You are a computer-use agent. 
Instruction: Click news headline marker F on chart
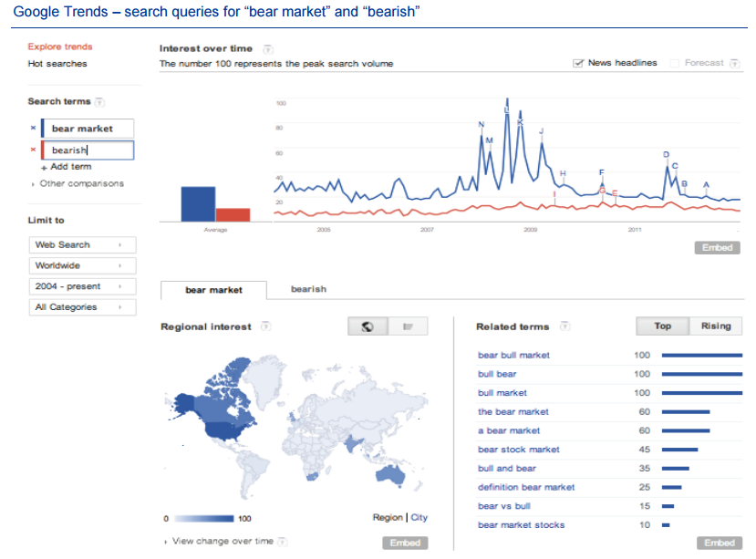602,172
